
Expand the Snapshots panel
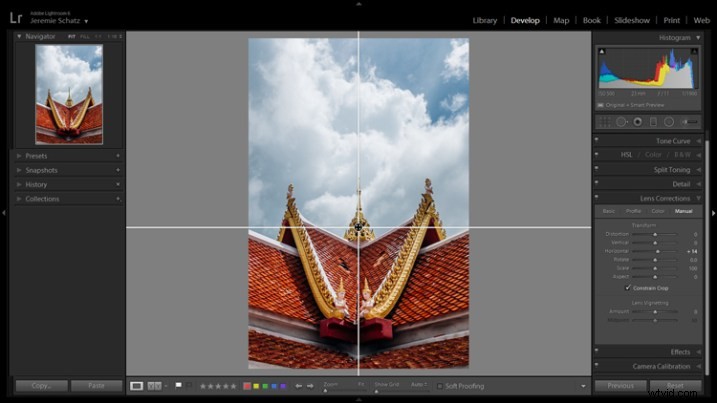point(19,170)
